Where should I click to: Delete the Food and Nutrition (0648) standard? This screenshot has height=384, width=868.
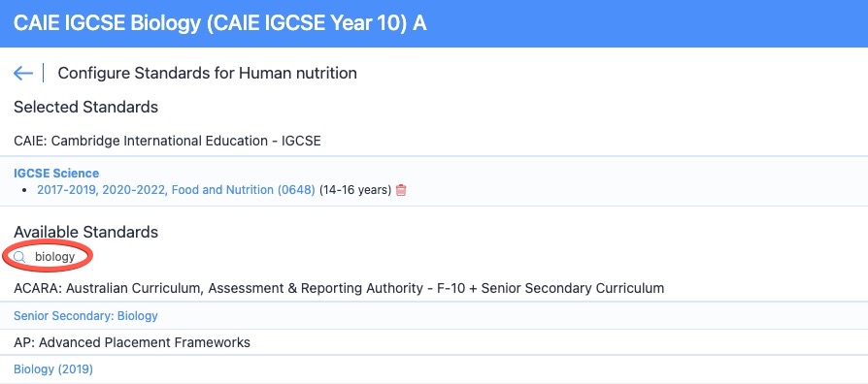401,190
